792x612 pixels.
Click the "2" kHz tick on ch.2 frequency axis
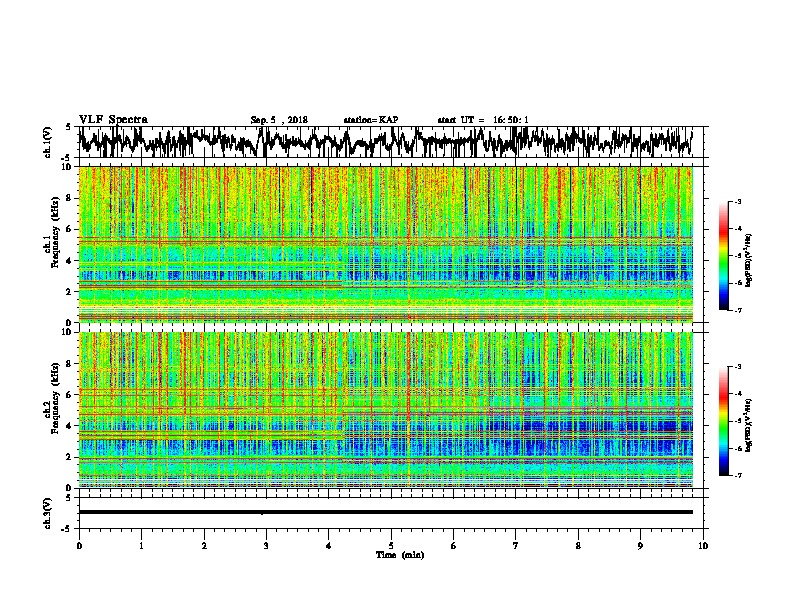coord(69,457)
